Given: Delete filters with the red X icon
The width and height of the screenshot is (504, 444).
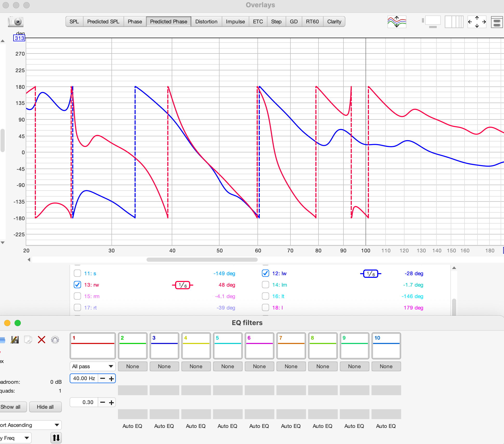Looking at the screenshot, I should (x=42, y=340).
